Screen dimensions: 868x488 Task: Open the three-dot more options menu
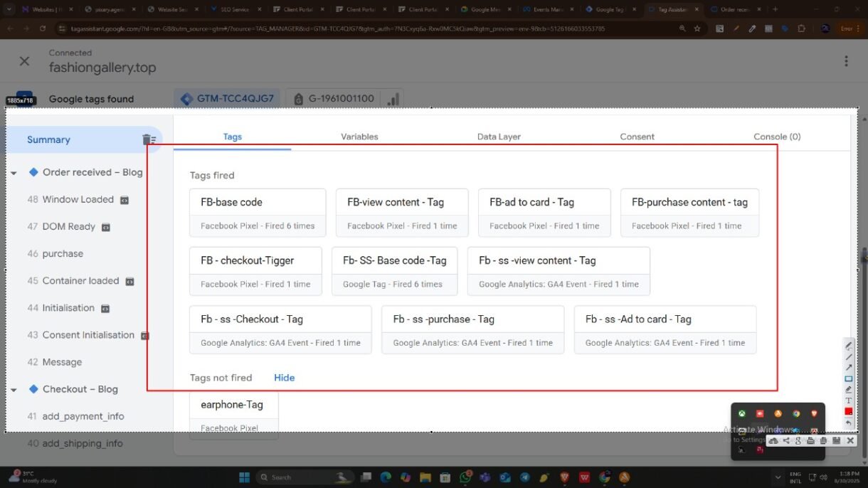point(846,61)
